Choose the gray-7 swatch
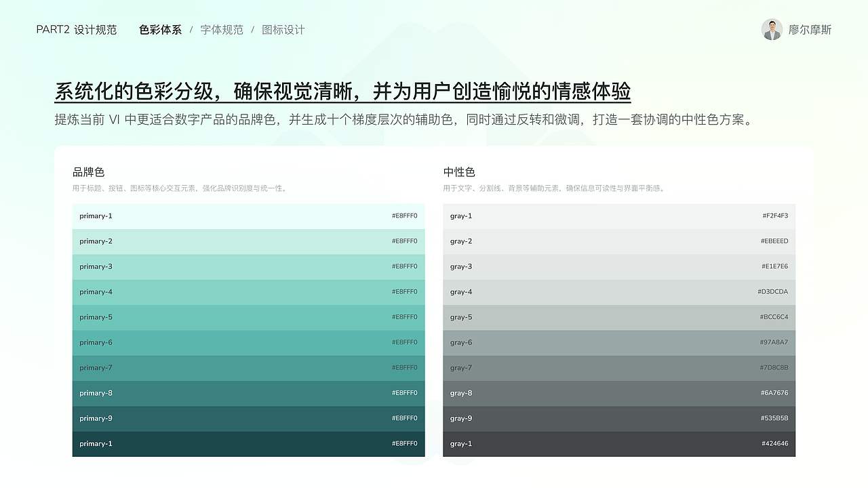This screenshot has width=868, height=488. click(619, 368)
